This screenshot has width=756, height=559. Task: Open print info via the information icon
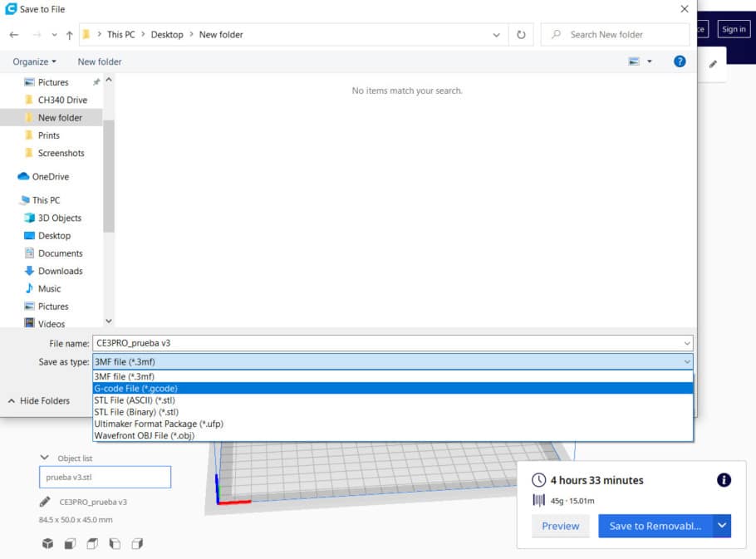724,480
